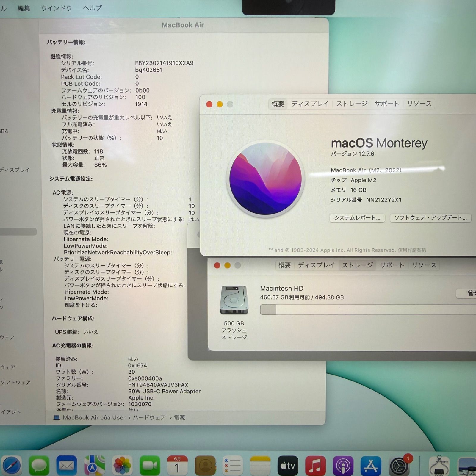The height and width of the screenshot is (476, 476).
Task: Select 概要 tab in storage window
Action: [284, 265]
